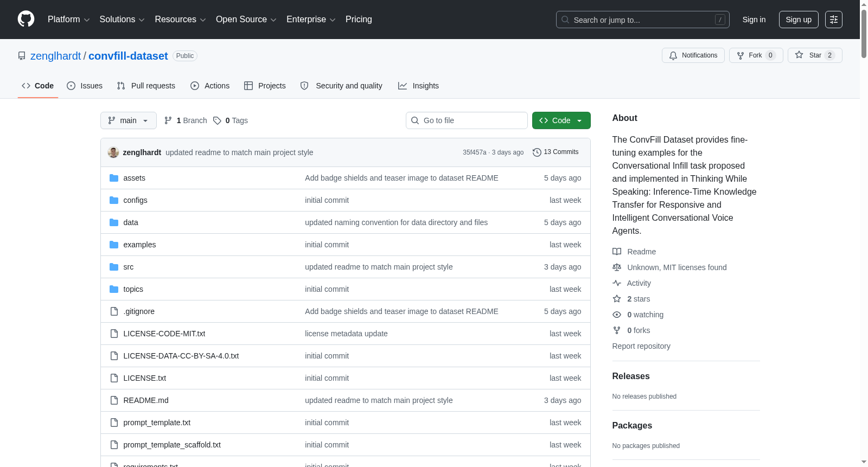View the 13 Commits history
Screen dimensions: 868x467
click(556, 152)
